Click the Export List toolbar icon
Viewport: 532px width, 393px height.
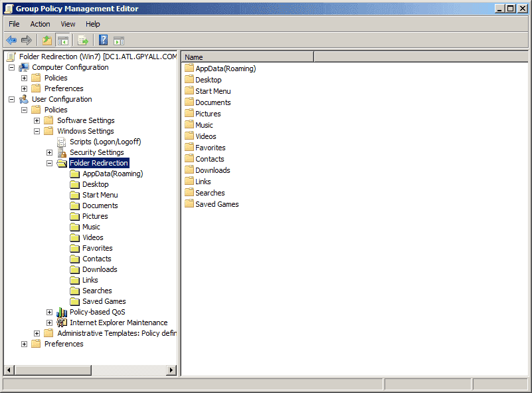point(83,41)
